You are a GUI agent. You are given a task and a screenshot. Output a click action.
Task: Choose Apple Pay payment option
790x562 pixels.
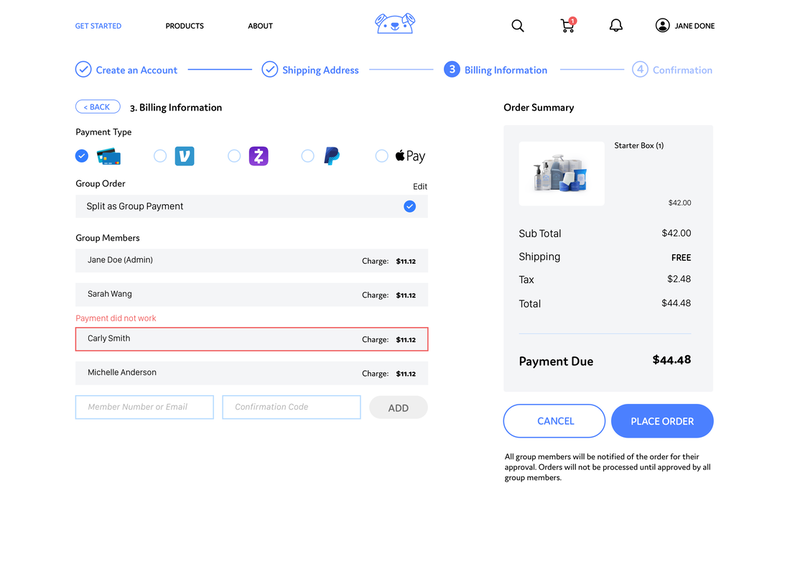coord(382,156)
